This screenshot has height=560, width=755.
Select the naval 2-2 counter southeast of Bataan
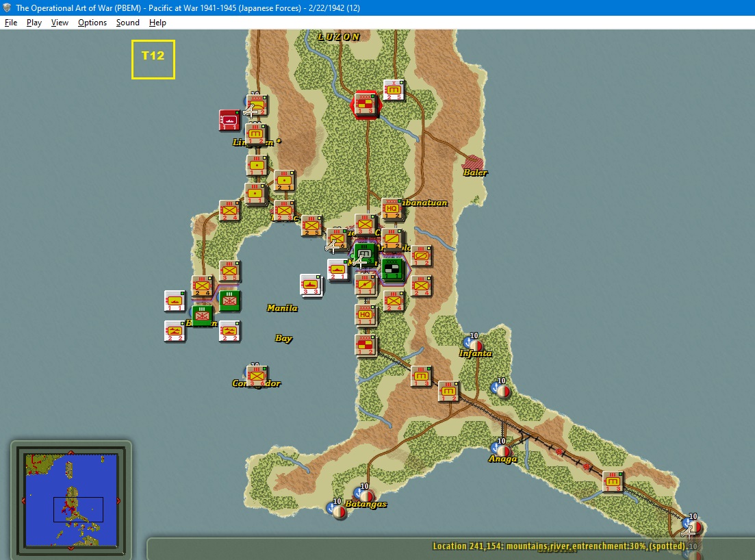point(230,331)
